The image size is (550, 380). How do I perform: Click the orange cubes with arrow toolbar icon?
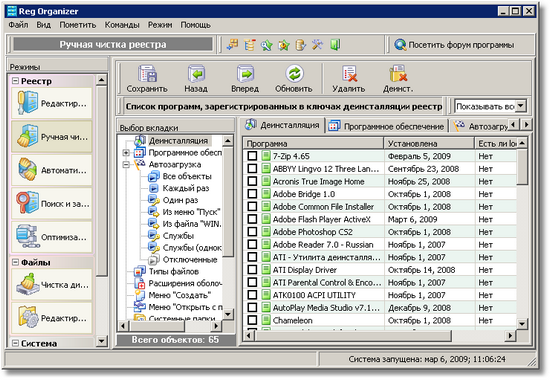point(232,45)
